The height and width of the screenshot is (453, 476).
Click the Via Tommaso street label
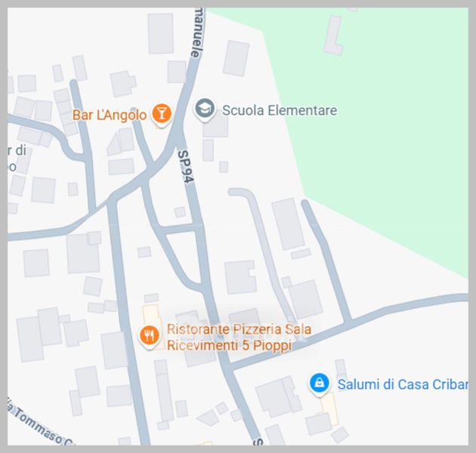[x=39, y=422]
